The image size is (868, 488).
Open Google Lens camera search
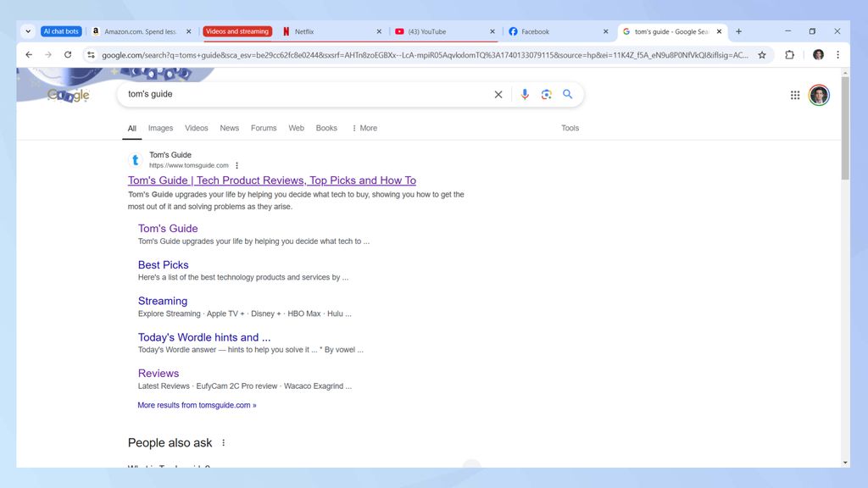pos(547,94)
